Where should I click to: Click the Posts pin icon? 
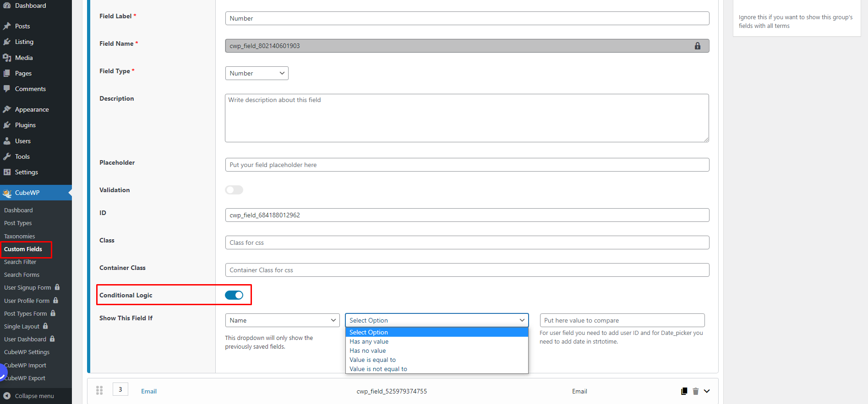click(7, 26)
